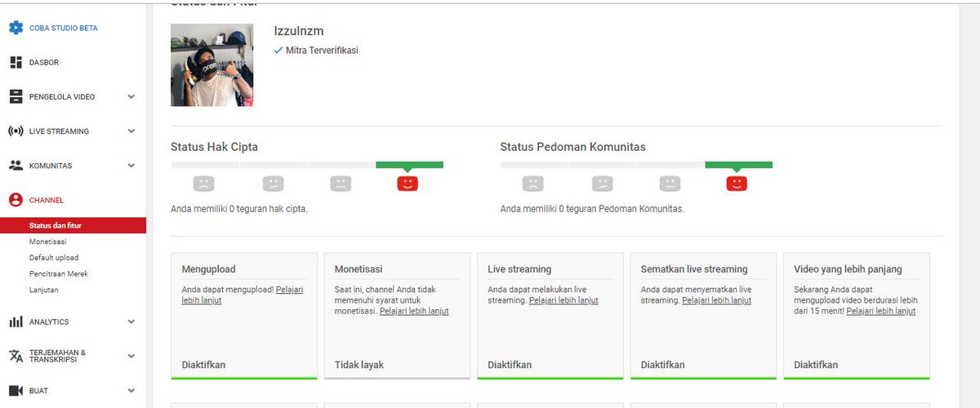Viewport: 980px width, 408px height.
Task: Open the Lanjutan submenu item
Action: (x=44, y=290)
